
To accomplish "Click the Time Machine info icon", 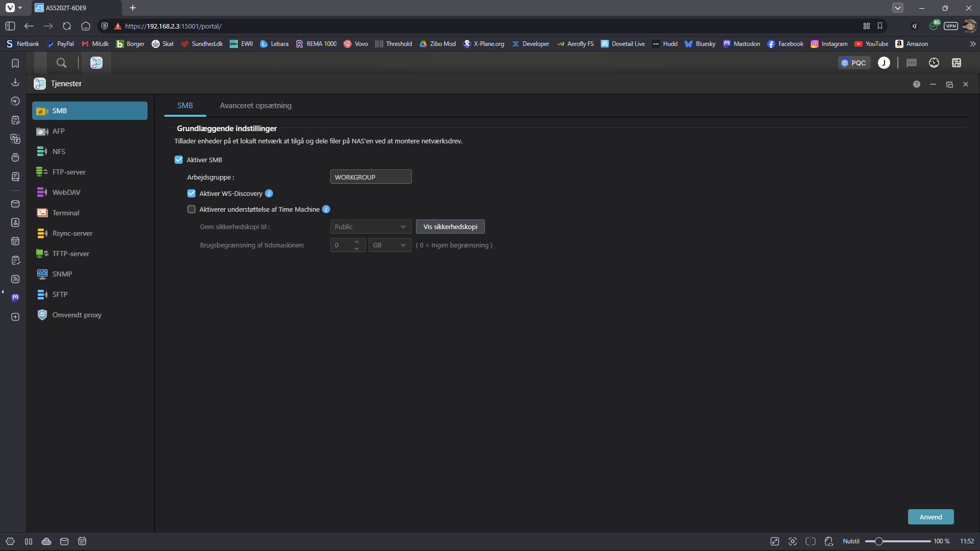I will coord(326,209).
